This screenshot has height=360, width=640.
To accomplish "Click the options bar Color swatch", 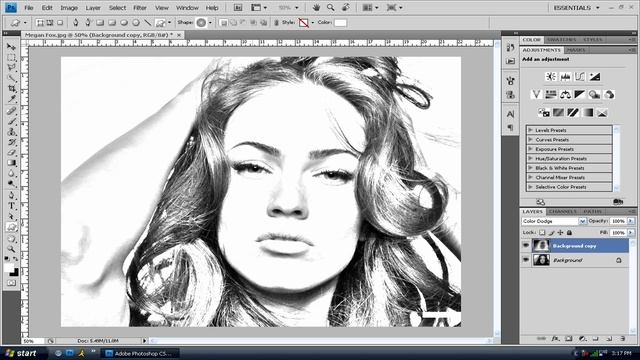I will click(340, 22).
